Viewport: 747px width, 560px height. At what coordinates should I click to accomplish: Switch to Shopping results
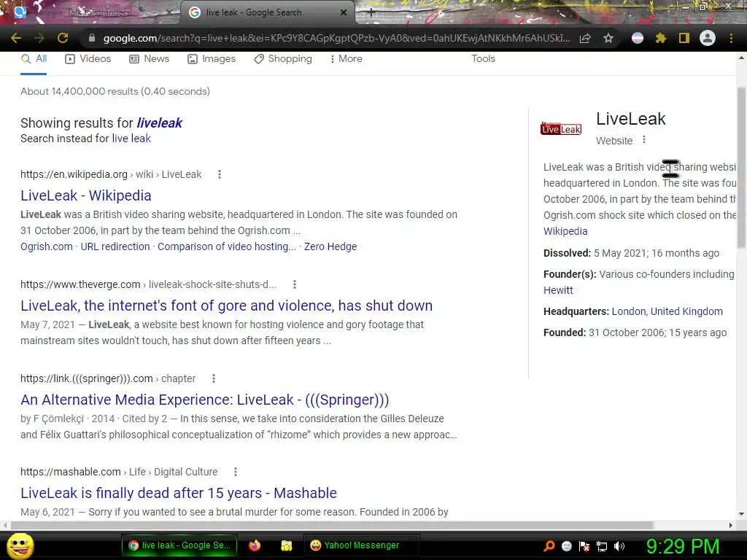click(283, 58)
